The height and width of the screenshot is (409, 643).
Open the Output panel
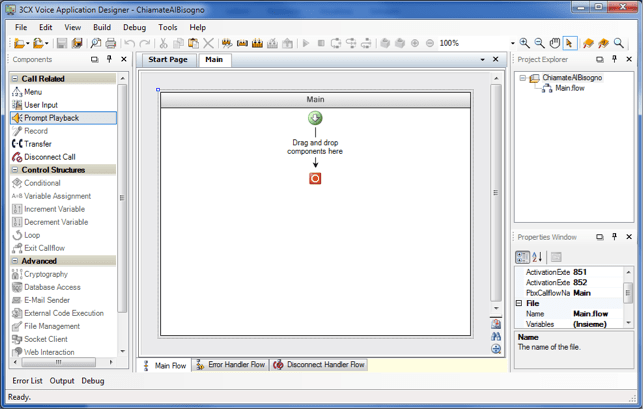pos(62,381)
